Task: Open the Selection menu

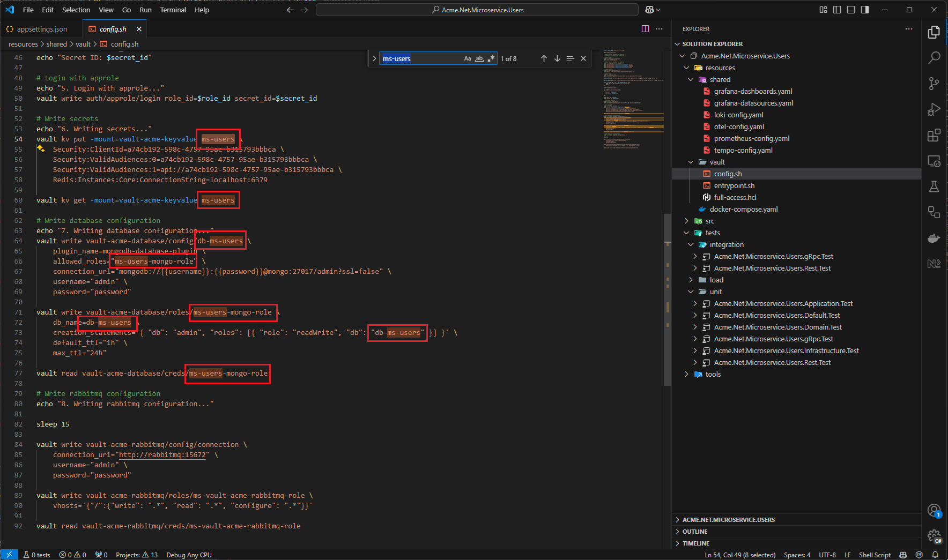Action: point(76,10)
